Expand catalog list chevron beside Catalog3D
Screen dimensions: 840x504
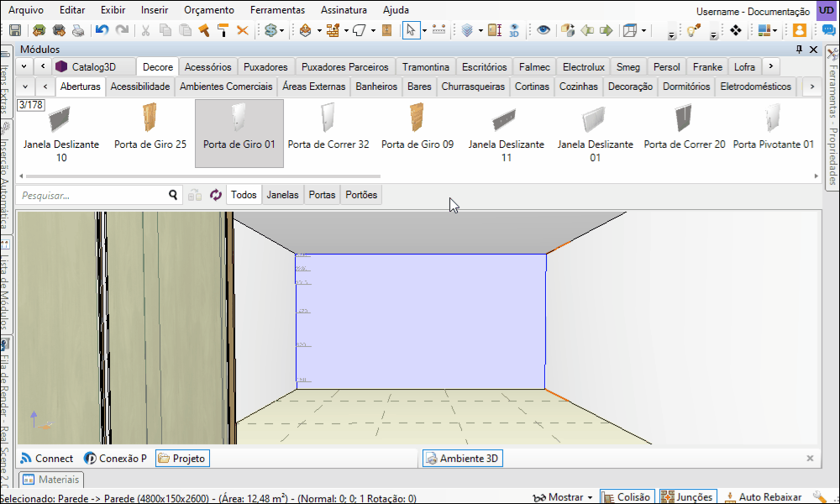[24, 66]
